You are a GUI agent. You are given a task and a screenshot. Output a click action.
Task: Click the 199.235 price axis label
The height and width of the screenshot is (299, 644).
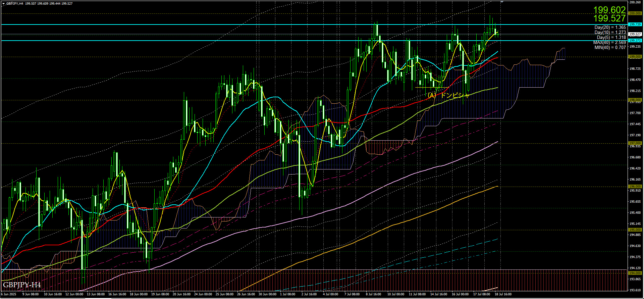(x=635, y=47)
